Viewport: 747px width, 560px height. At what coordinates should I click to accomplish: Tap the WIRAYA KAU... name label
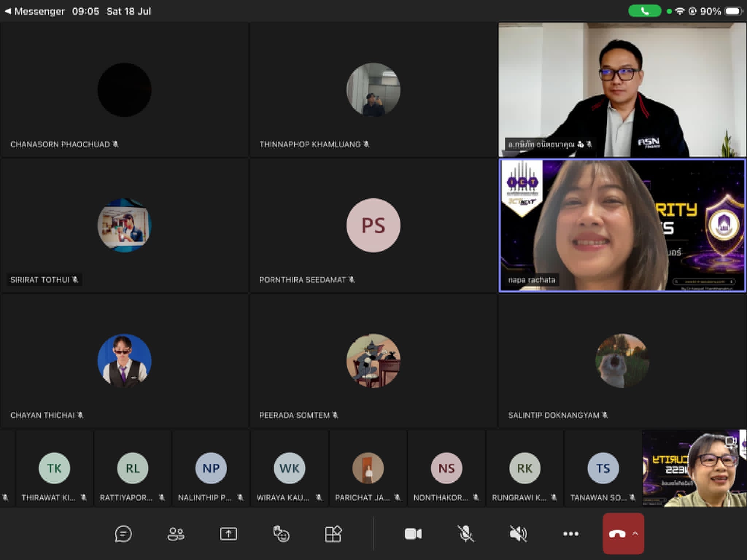(x=283, y=497)
